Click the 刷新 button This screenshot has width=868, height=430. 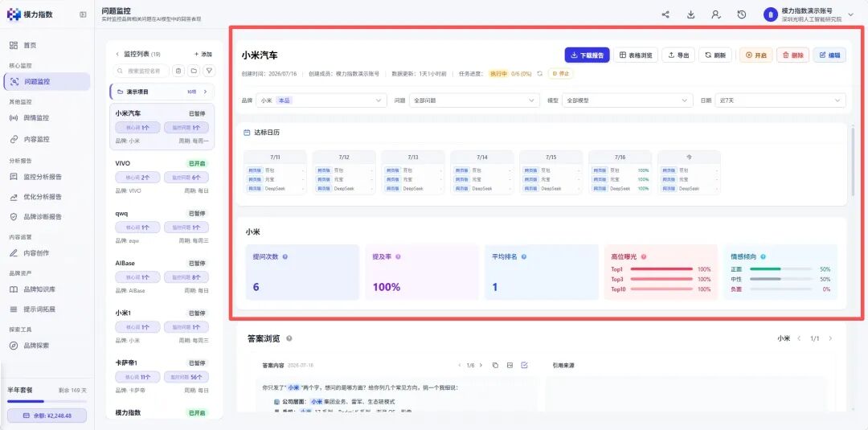click(715, 55)
